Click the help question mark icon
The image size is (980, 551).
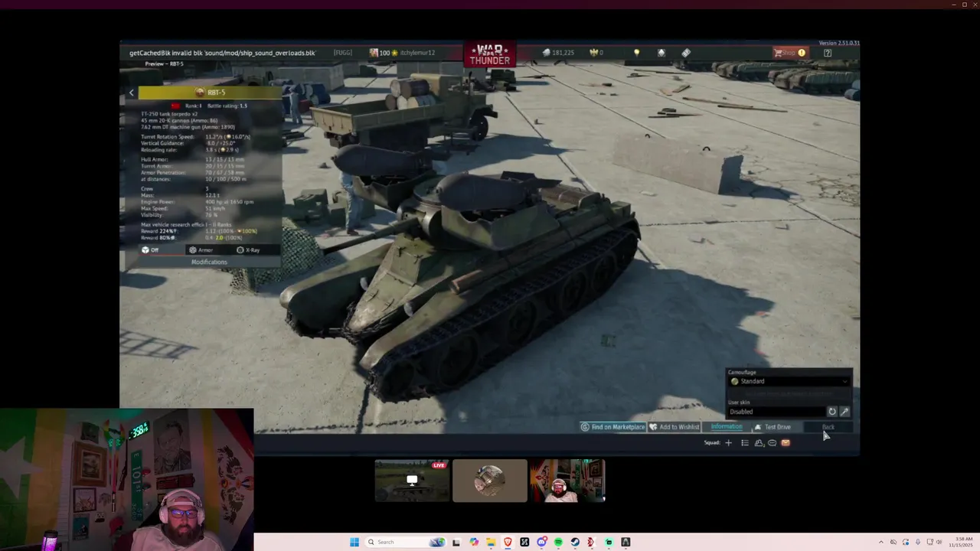827,53
